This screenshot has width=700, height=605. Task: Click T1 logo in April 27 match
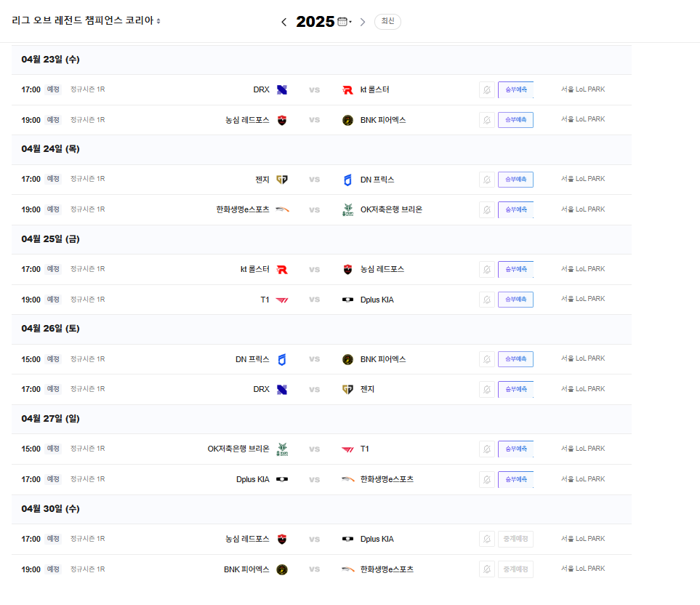[x=347, y=449]
